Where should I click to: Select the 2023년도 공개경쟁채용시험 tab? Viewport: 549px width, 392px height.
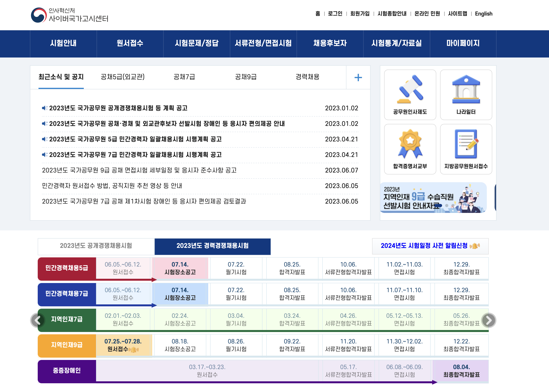tap(96, 246)
